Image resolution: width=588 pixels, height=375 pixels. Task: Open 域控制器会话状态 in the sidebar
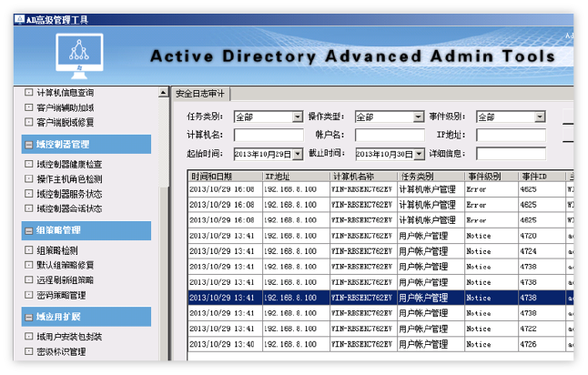pyautogui.click(x=69, y=208)
